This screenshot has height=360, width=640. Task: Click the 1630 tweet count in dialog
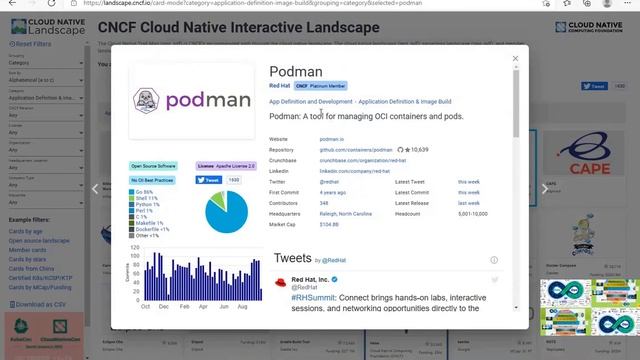[233, 180]
